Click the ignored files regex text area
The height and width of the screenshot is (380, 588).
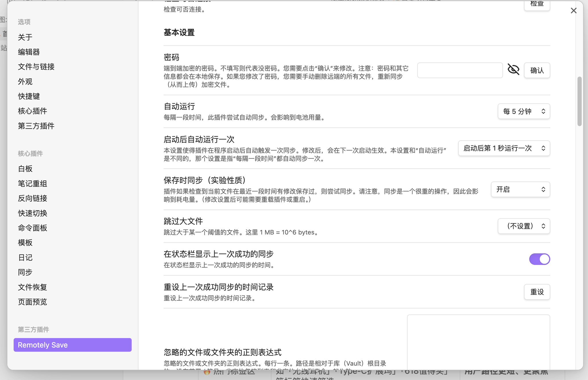pyautogui.click(x=478, y=342)
